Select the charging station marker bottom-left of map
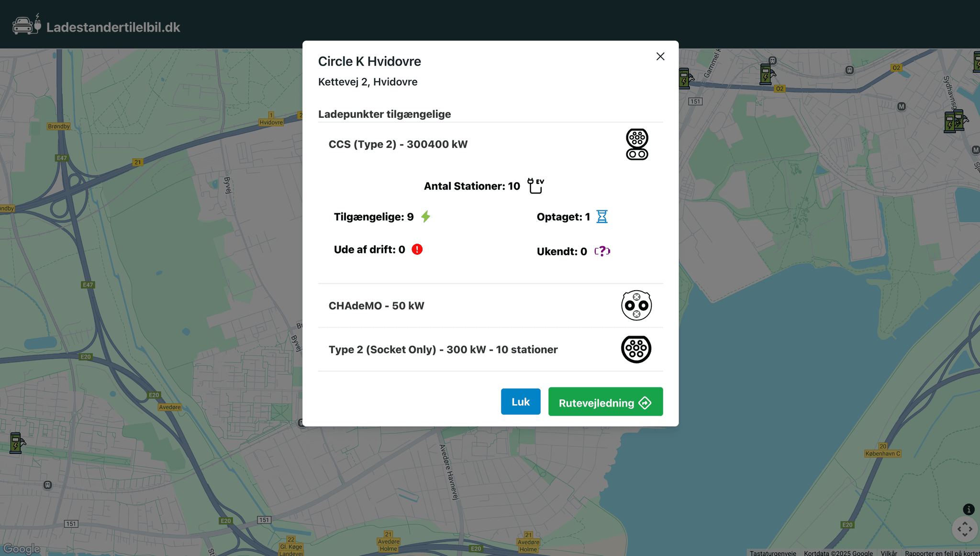The height and width of the screenshot is (556, 980). click(x=17, y=443)
